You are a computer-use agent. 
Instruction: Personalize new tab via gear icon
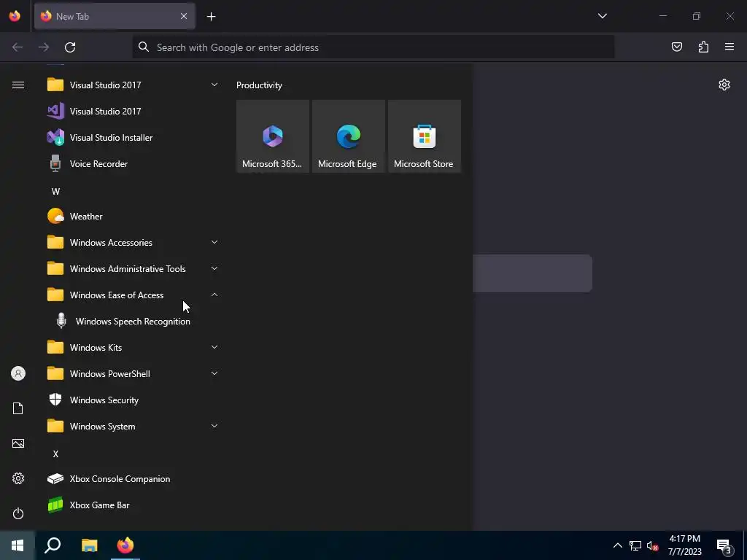click(724, 85)
